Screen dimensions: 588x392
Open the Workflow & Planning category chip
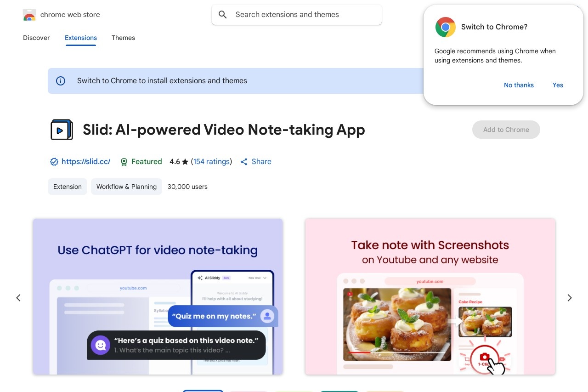126,187
